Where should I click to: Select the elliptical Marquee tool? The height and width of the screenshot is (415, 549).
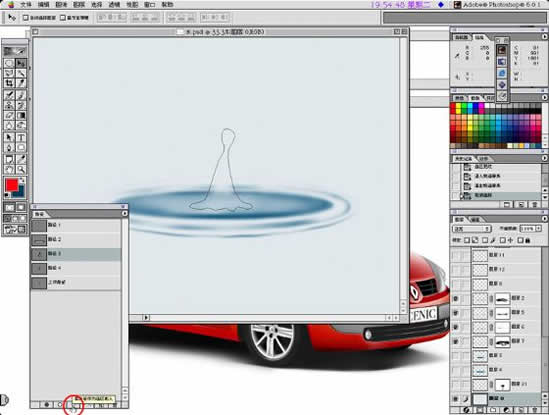9,63
